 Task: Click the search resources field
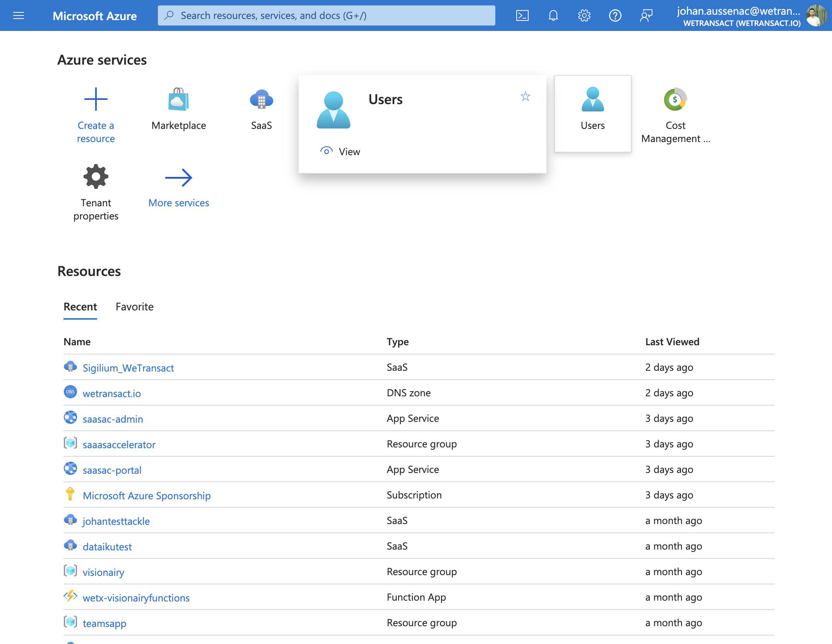[x=326, y=15]
